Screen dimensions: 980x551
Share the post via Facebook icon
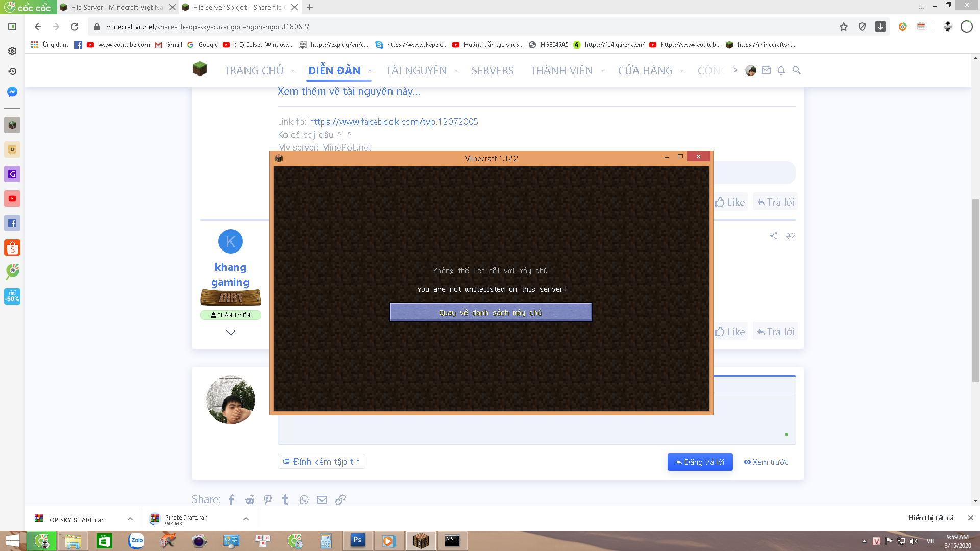click(x=231, y=499)
